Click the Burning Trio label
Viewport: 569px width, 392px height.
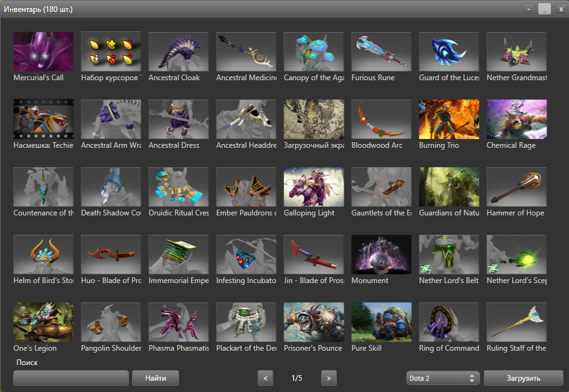click(x=439, y=145)
